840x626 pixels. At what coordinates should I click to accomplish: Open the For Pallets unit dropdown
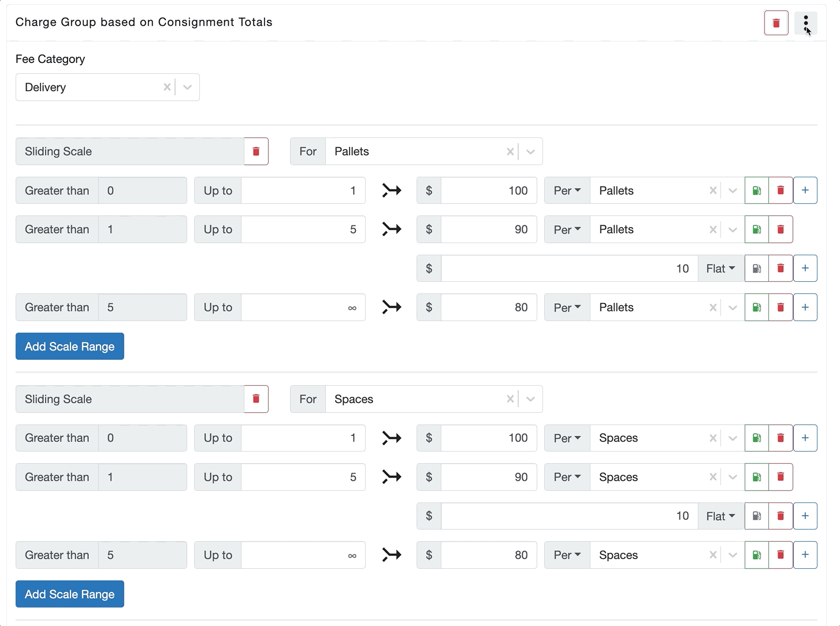[x=530, y=151]
